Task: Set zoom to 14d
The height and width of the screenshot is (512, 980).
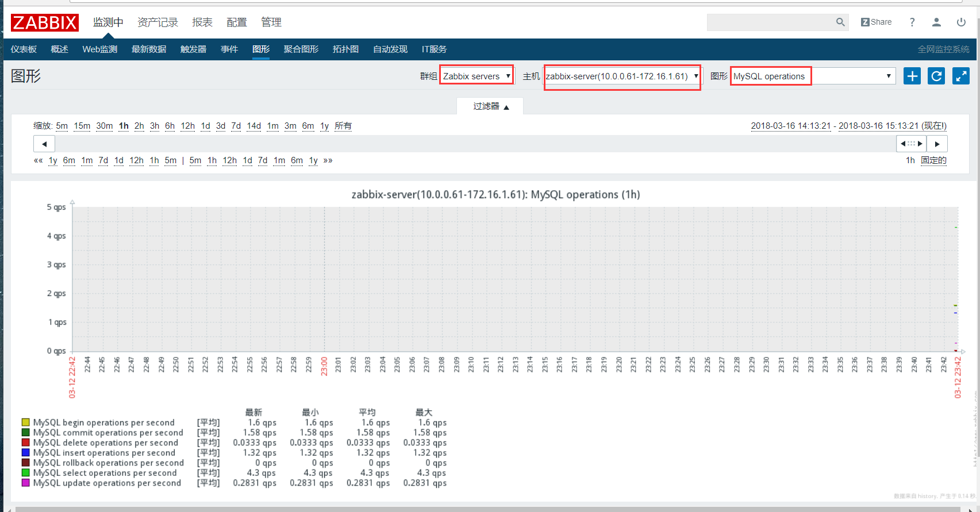Action: [x=254, y=126]
